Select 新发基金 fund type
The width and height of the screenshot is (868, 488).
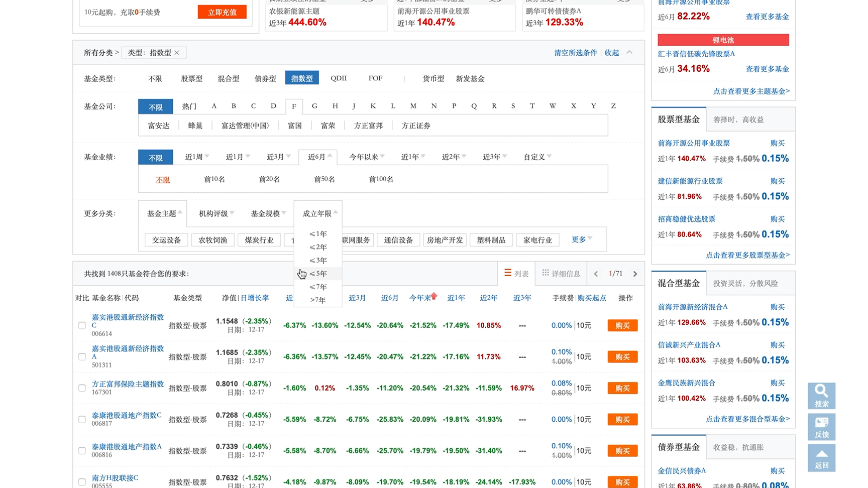coord(470,78)
